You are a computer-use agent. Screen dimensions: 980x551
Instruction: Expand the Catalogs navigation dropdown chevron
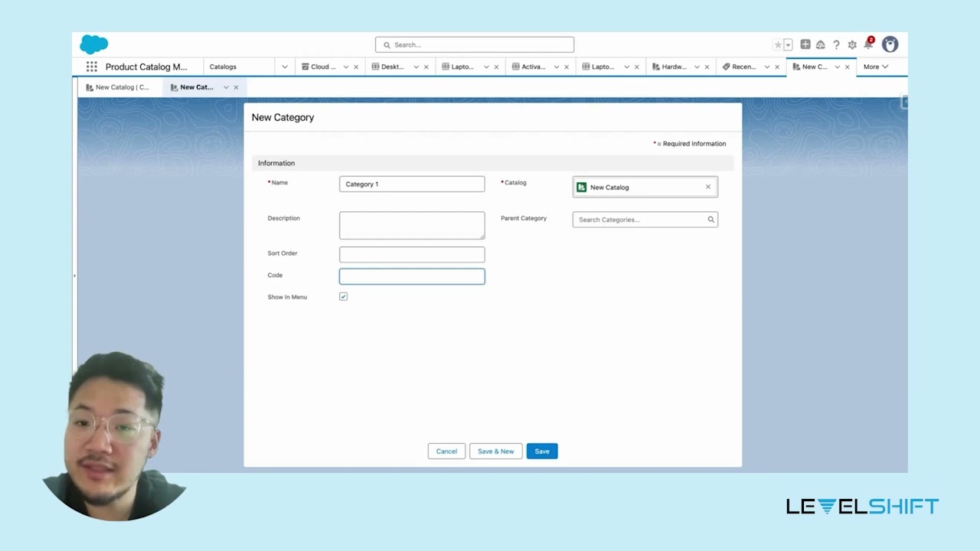285,67
